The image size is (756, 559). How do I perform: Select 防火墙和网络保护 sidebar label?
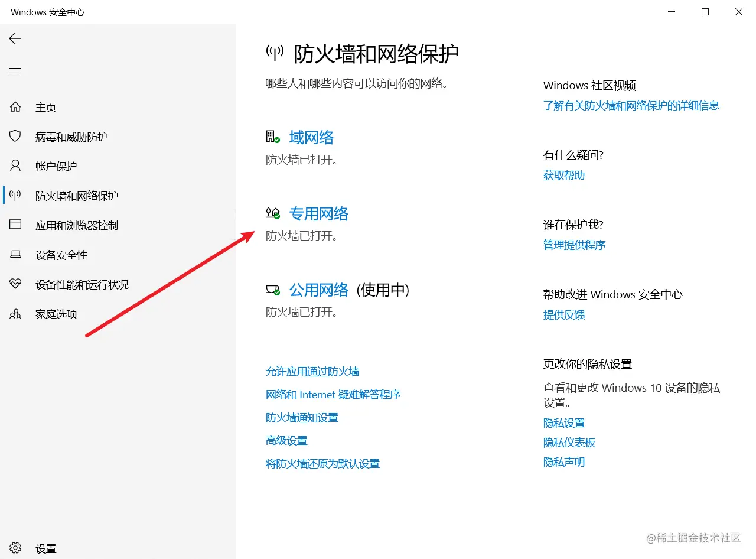(77, 196)
